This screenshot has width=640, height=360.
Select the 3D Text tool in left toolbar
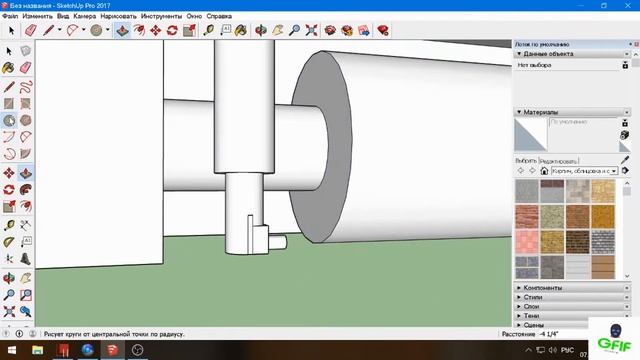tap(25, 259)
